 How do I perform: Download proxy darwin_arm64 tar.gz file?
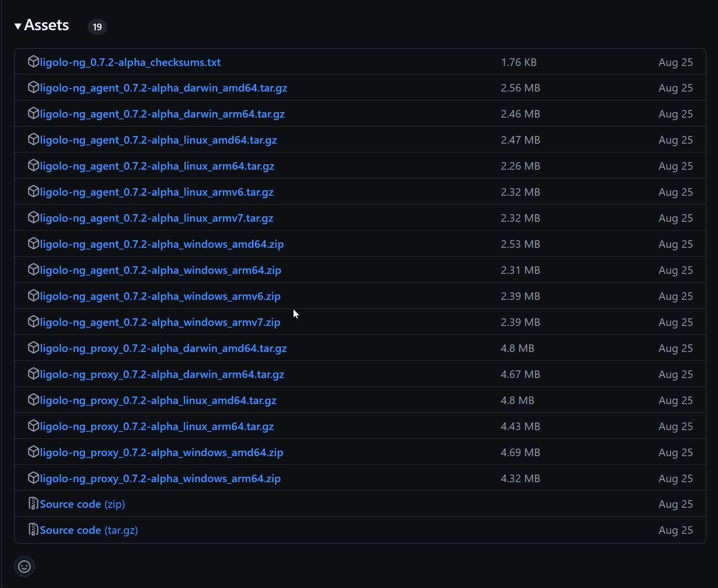pos(162,375)
